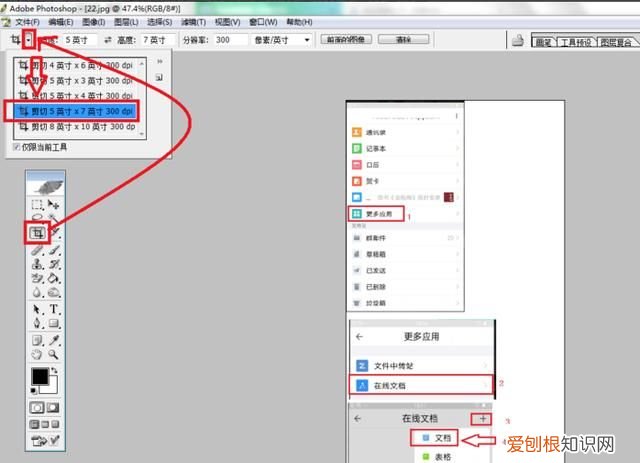Viewport: 640px width, 463px height.
Task: Choose Full Screen Mode with menu bar
Action: 45,424
